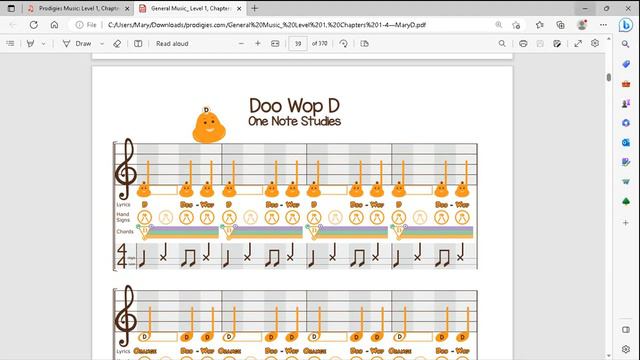Screen dimensions: 640x360
Task: Select the PDF highlight tool
Action: tap(31, 43)
